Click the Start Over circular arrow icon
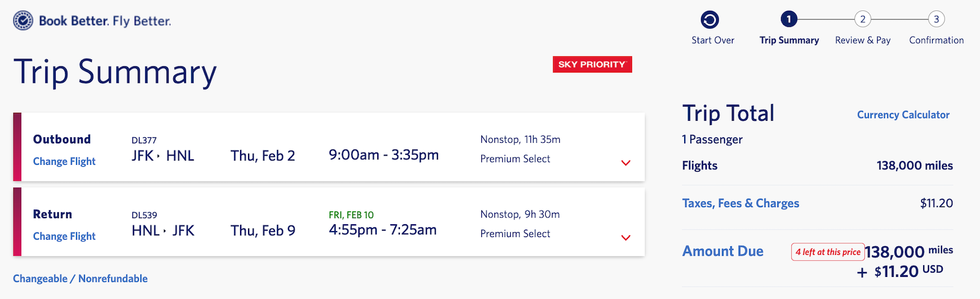Viewport: 980px width, 299px height. tap(710, 20)
